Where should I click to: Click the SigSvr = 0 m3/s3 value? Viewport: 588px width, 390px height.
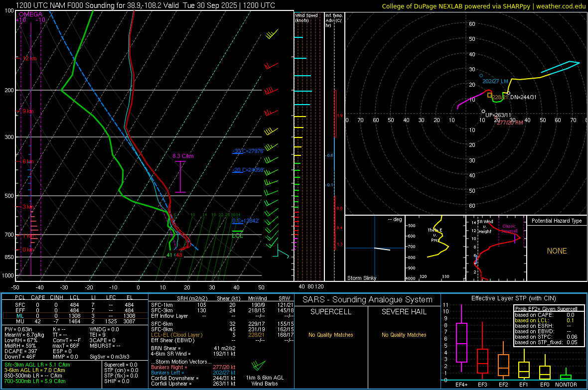click(110, 357)
